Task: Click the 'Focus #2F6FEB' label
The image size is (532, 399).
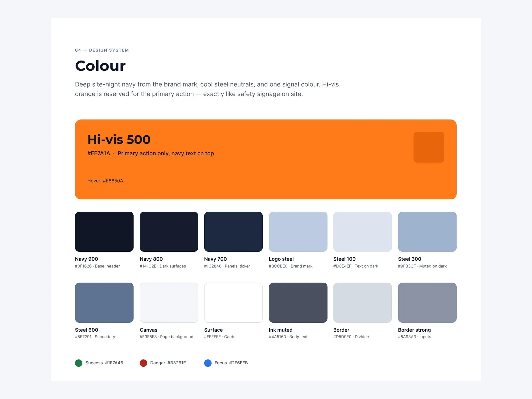Action: [231, 363]
